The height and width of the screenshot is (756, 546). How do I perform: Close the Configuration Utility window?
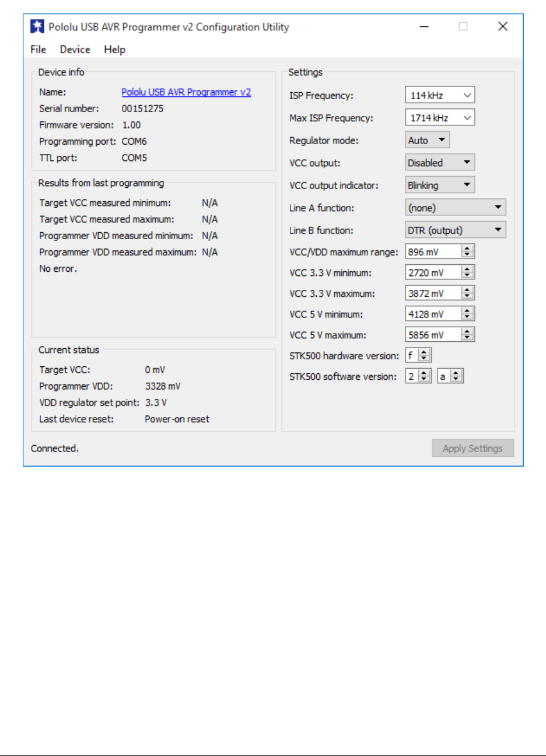[x=502, y=27]
